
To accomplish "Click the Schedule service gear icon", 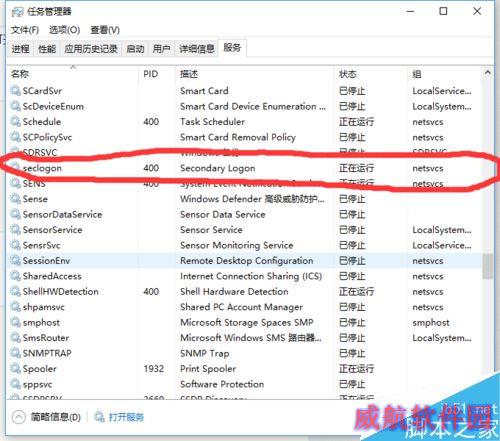I will coord(15,122).
